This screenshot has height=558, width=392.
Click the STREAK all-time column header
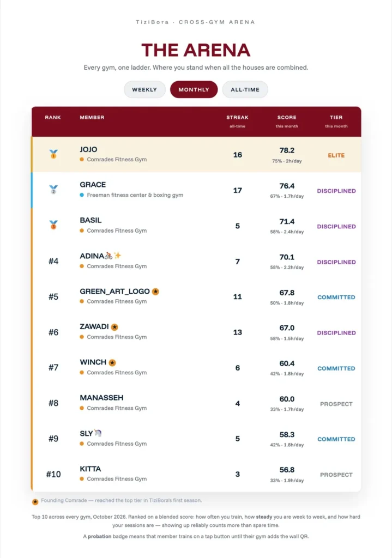(x=238, y=121)
